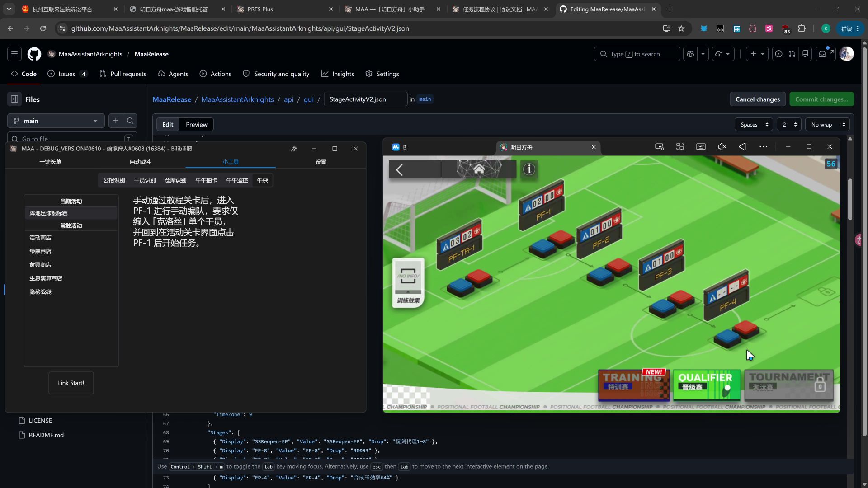The image size is (868, 488).
Task: Open the 设置 tab in MAA
Action: coord(321,162)
